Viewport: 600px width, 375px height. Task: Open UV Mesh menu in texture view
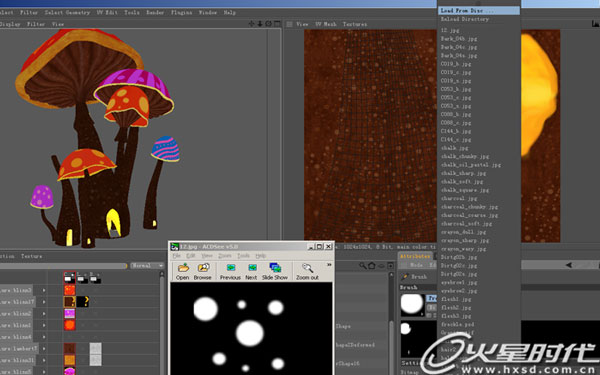pos(326,24)
